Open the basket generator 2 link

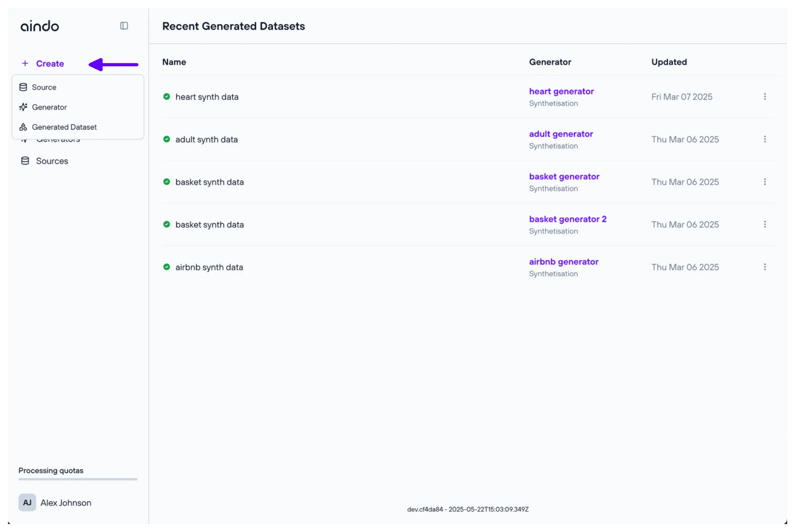568,219
